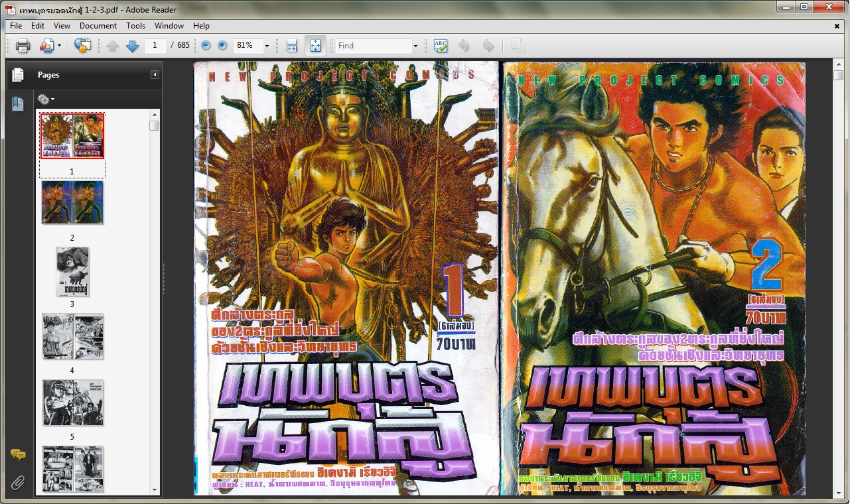This screenshot has height=504, width=850.
Task: Open the Tools menu
Action: pyautogui.click(x=136, y=26)
